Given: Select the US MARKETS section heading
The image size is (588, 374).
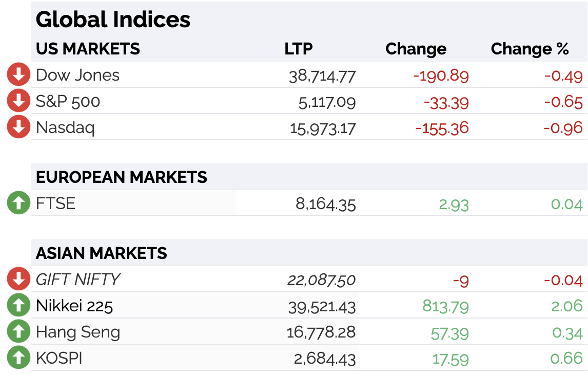Looking at the screenshot, I should 88,49.
